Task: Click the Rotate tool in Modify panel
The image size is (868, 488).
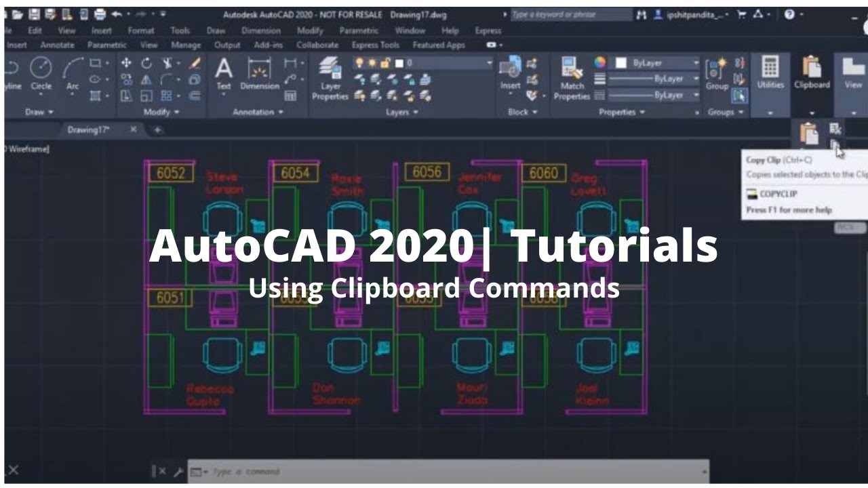Action: [146, 63]
